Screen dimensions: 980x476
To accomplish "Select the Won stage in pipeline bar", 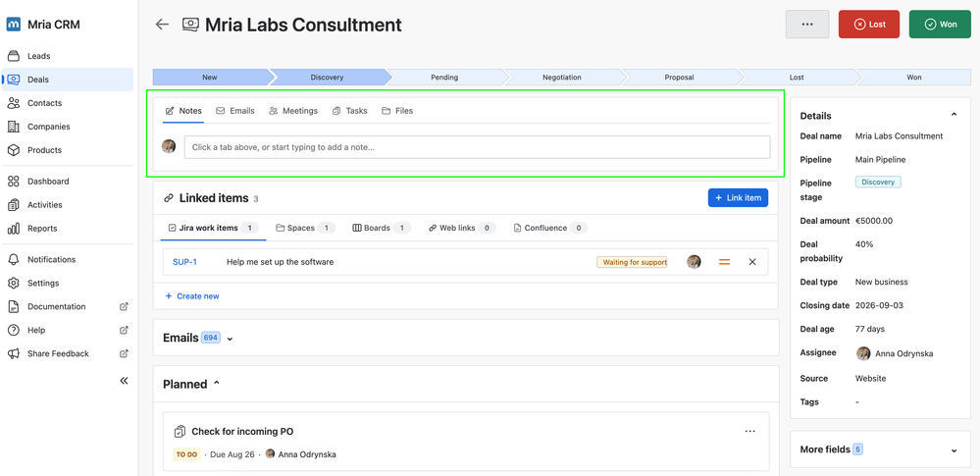I will 913,78.
